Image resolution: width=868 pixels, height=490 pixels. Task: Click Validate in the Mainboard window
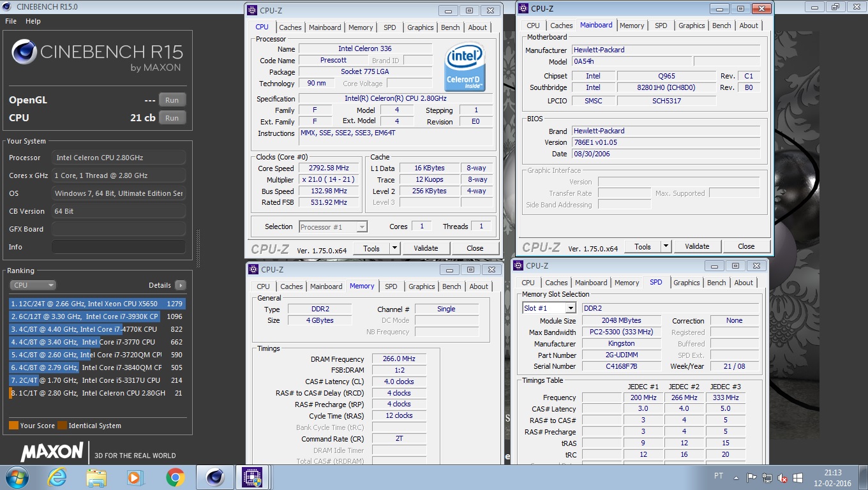point(697,246)
